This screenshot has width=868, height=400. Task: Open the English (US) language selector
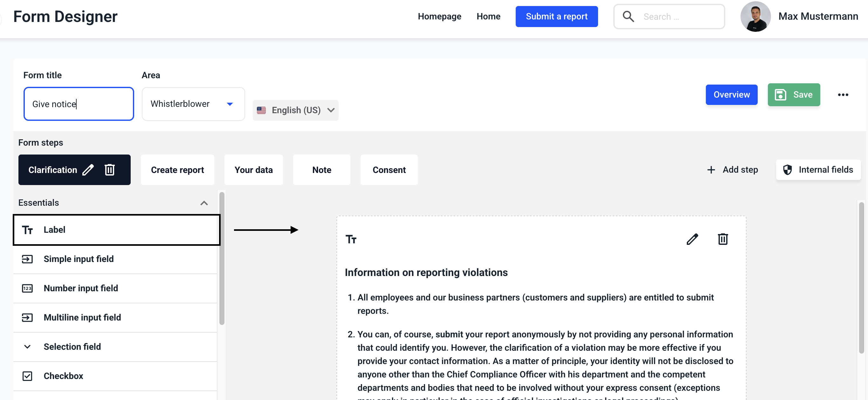pyautogui.click(x=295, y=110)
